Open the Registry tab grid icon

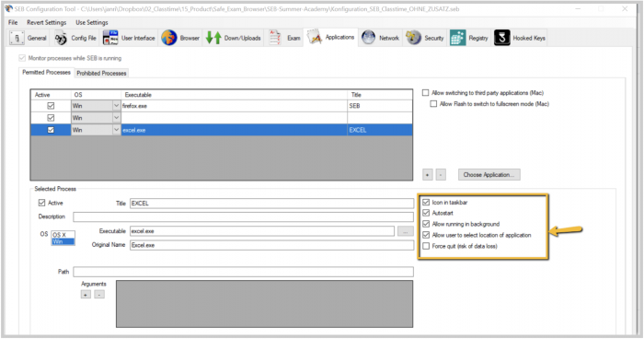click(x=457, y=38)
